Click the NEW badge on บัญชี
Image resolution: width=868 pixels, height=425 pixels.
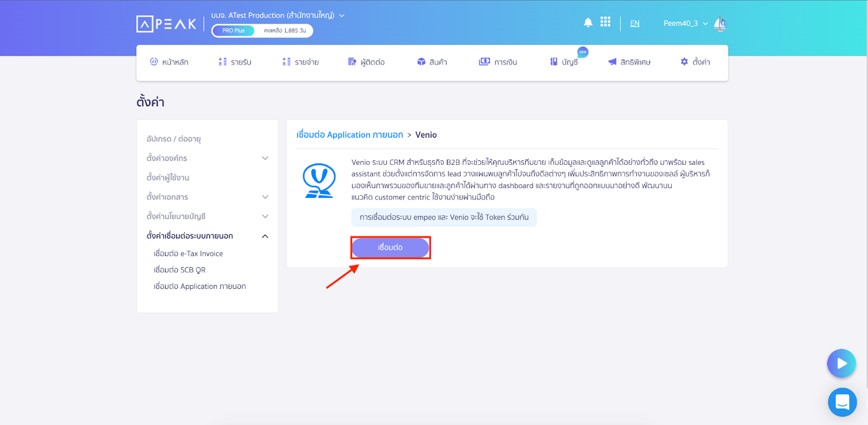point(583,52)
